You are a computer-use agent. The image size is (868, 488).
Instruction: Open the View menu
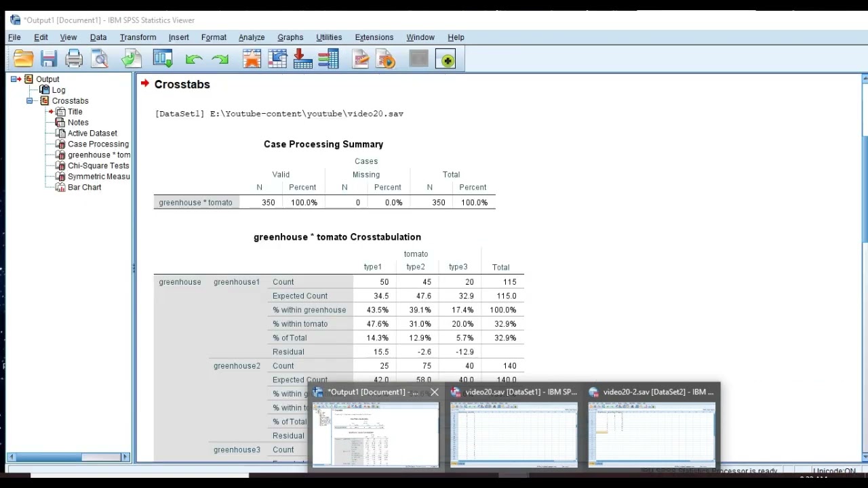click(x=68, y=37)
